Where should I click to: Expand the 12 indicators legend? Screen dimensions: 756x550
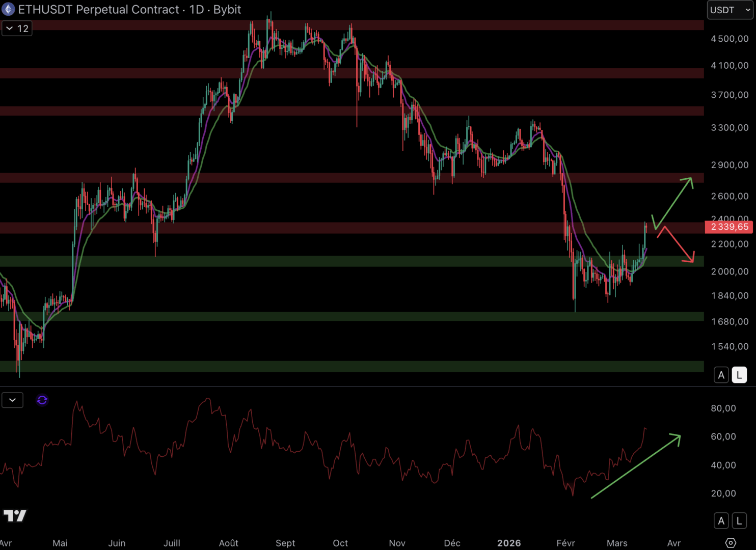pos(17,29)
